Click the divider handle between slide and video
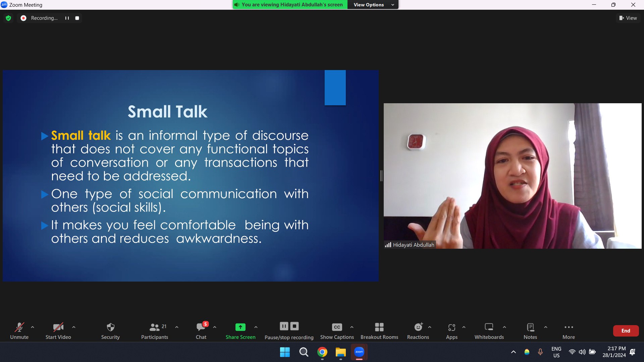 point(381,176)
